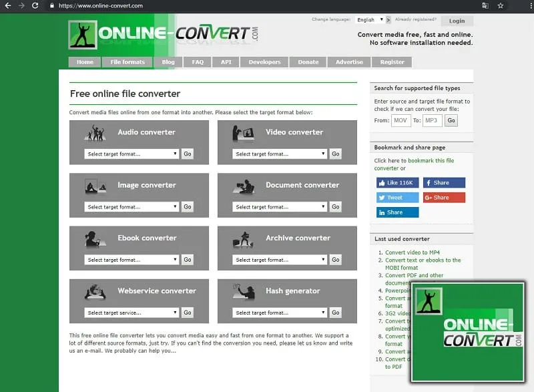
Task: Click the Video converter icon
Action: 243,133
